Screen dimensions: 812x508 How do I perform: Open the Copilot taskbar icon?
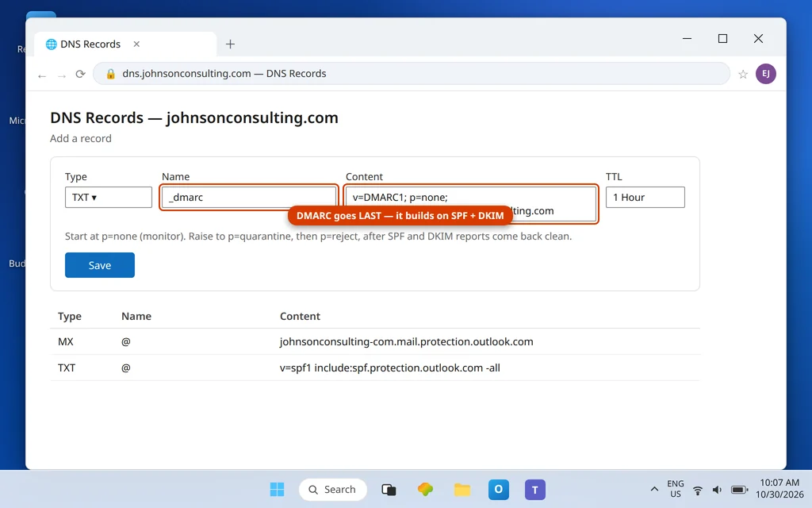point(426,489)
